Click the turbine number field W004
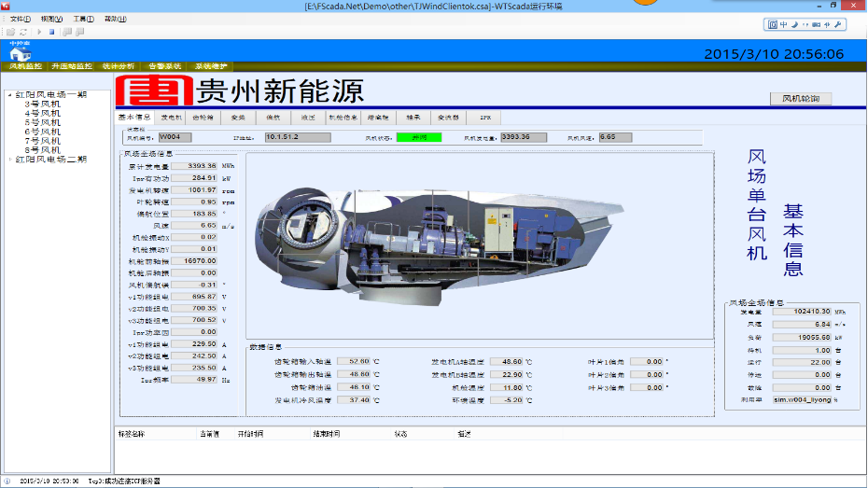 tap(175, 137)
